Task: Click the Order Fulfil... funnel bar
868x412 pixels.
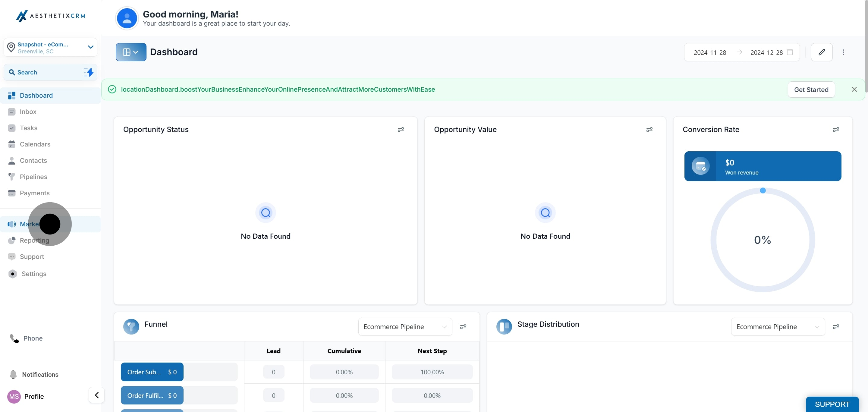Action: (x=152, y=395)
